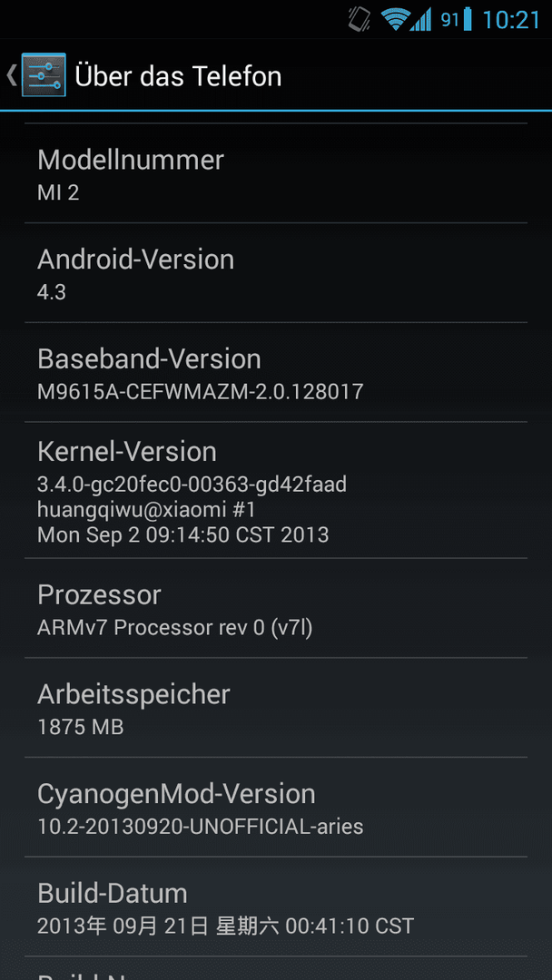Tap the Über das Telefon title
This screenshot has width=552, height=980.
point(178,76)
